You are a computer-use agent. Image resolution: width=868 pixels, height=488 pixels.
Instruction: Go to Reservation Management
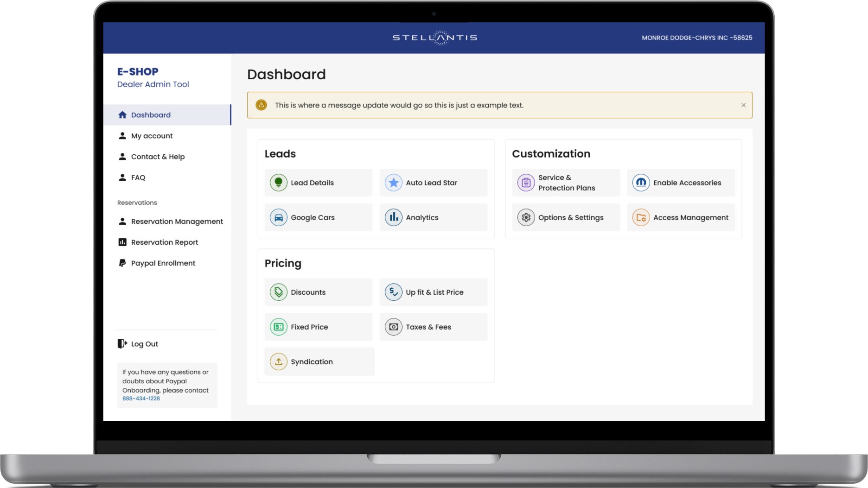(x=177, y=222)
